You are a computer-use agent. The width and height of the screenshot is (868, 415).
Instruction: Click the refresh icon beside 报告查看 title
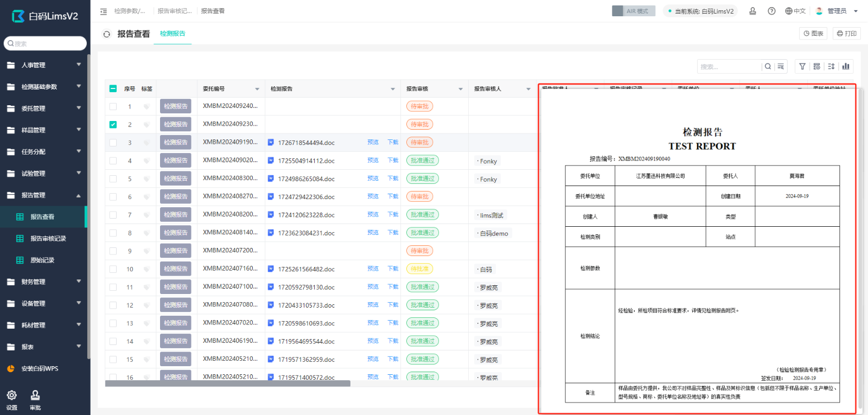click(107, 34)
